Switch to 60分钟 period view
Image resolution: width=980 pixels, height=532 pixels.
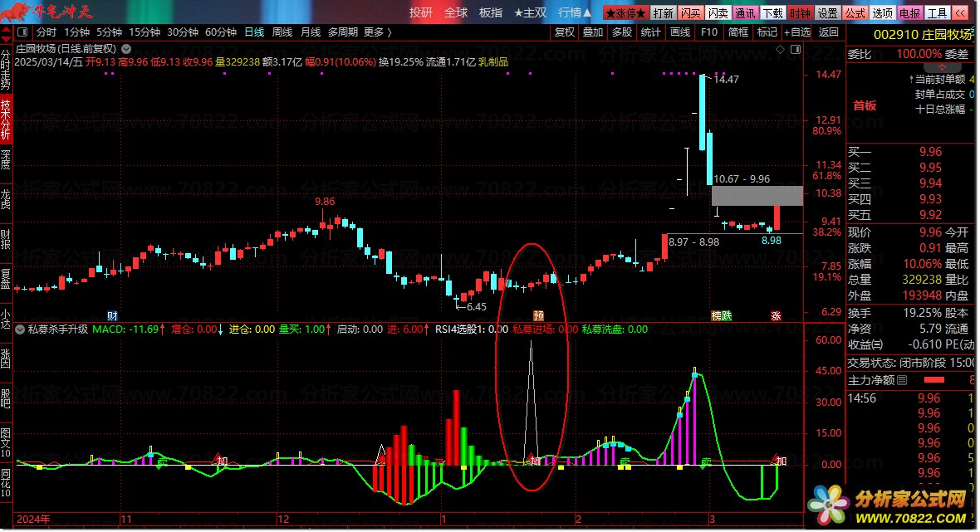click(221, 32)
